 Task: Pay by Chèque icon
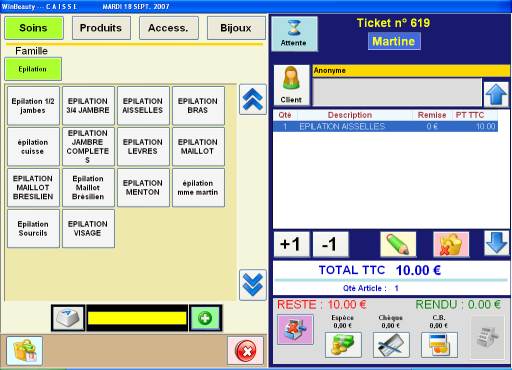391,345
